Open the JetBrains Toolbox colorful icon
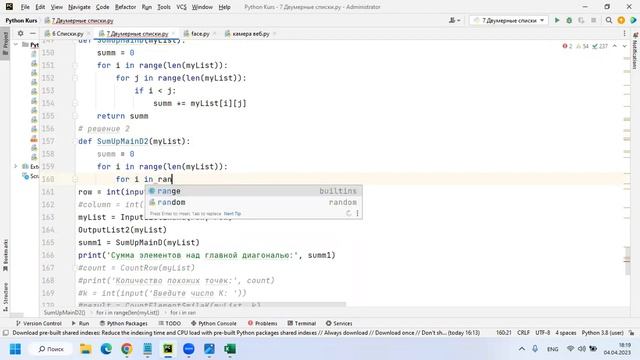This screenshot has width=640, height=360. (633, 20)
